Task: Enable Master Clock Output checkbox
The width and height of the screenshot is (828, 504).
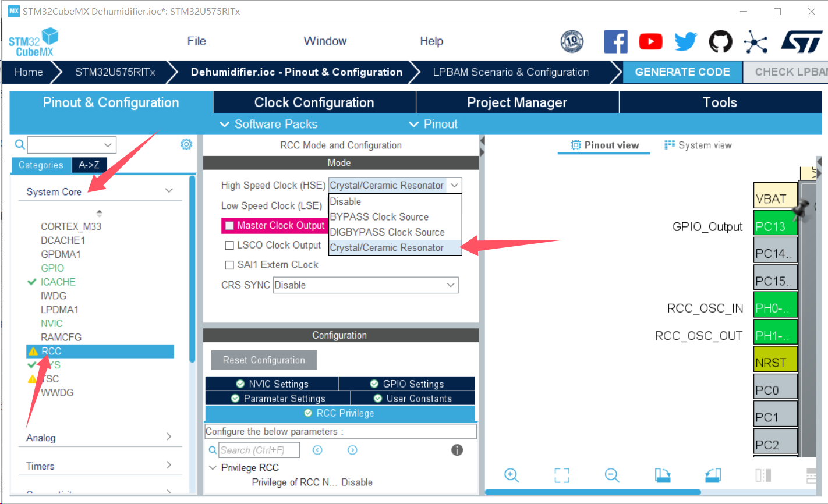Action: click(229, 226)
